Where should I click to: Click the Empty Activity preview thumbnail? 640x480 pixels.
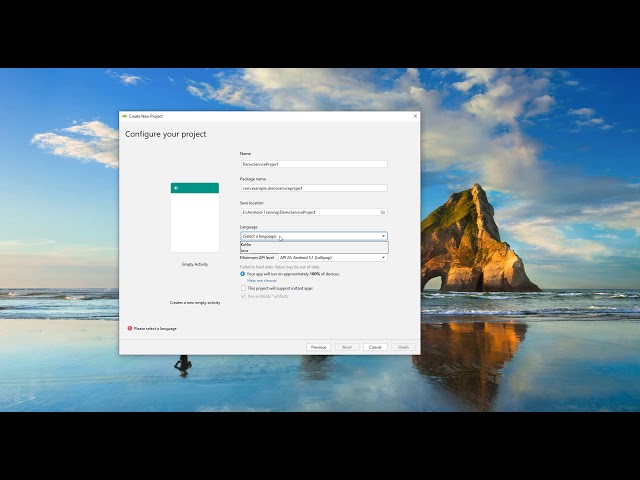(195, 218)
